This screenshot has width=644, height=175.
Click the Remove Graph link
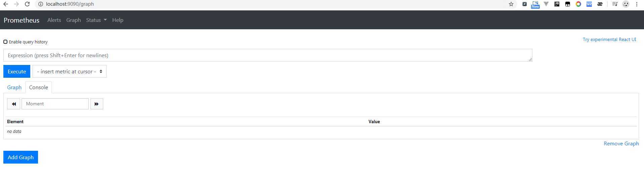coord(621,143)
